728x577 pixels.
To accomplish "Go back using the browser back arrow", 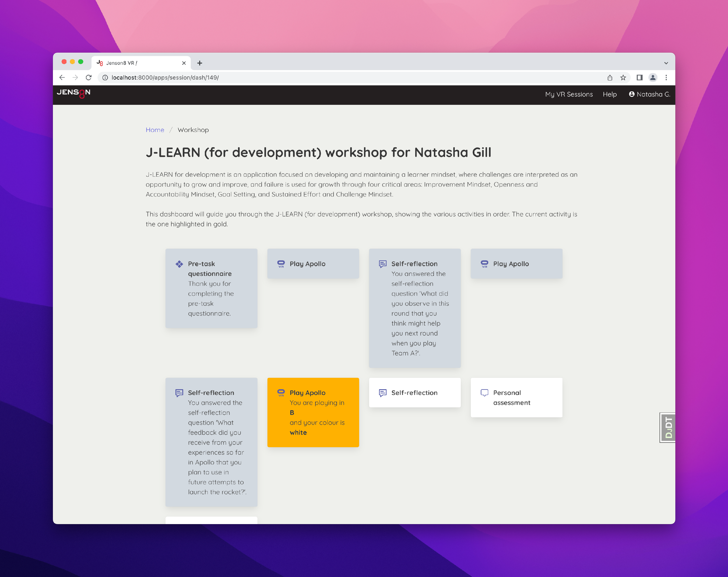I will [62, 78].
